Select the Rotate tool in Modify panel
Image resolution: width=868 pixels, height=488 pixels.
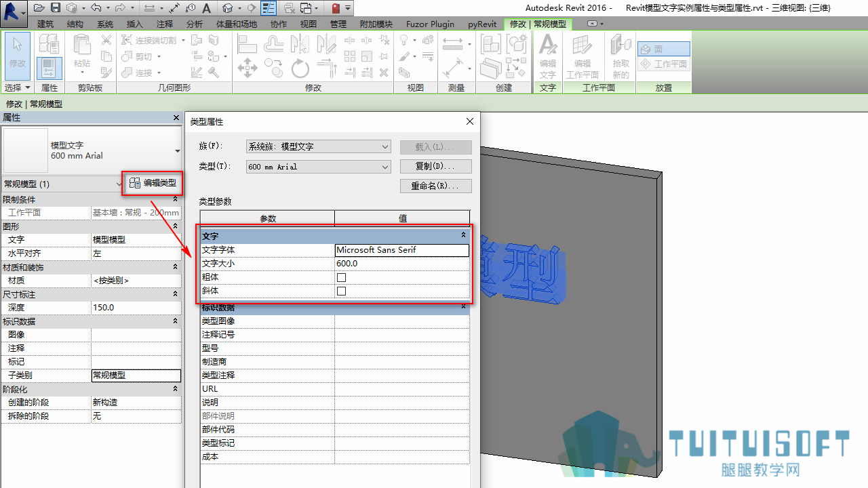point(300,68)
